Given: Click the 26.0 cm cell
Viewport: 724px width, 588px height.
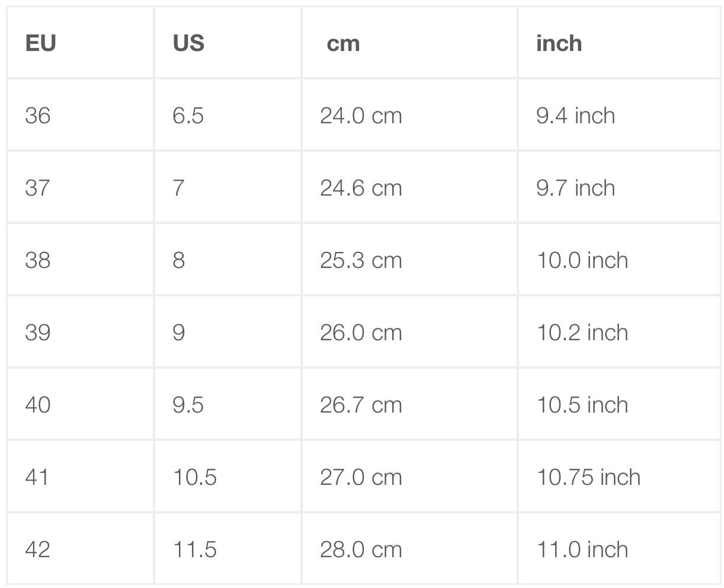Looking at the screenshot, I should click(361, 333).
